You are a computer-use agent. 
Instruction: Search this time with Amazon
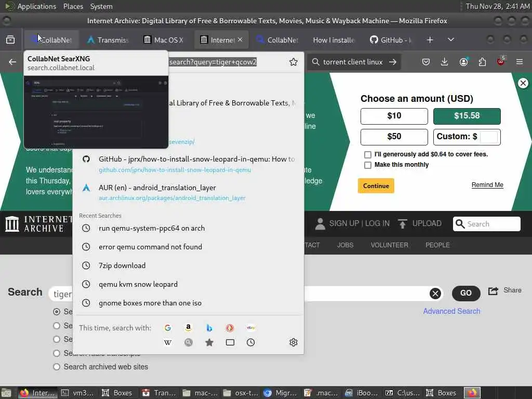pyautogui.click(x=188, y=328)
